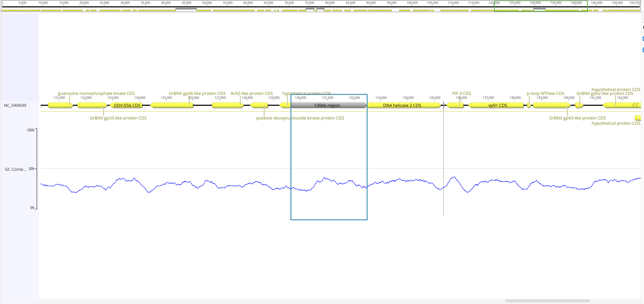Select the GrBNV gp43-like protein CDS label
This screenshot has width=644, height=304.
(577, 118)
